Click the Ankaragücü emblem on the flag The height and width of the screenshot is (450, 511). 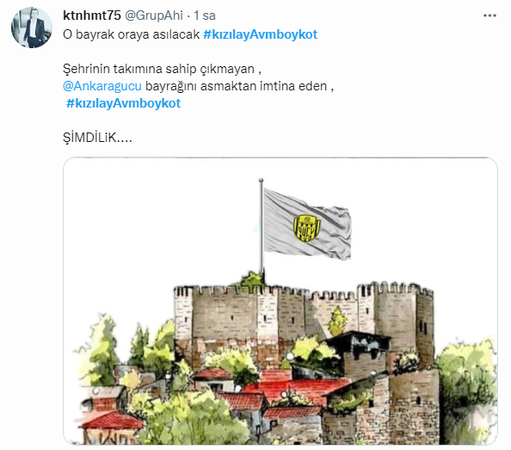pyautogui.click(x=307, y=228)
